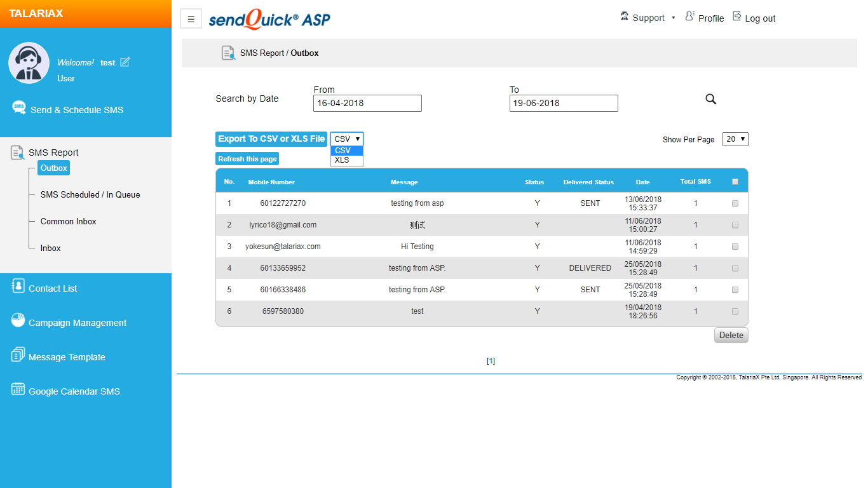
Task: Click the Message column header
Action: coord(404,182)
